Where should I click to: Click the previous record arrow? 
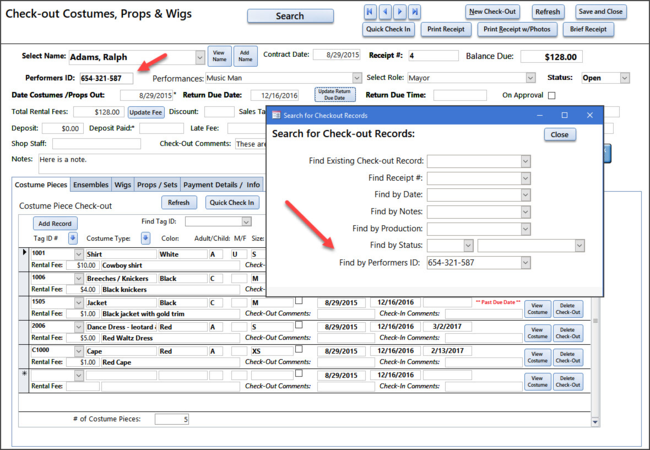click(385, 12)
